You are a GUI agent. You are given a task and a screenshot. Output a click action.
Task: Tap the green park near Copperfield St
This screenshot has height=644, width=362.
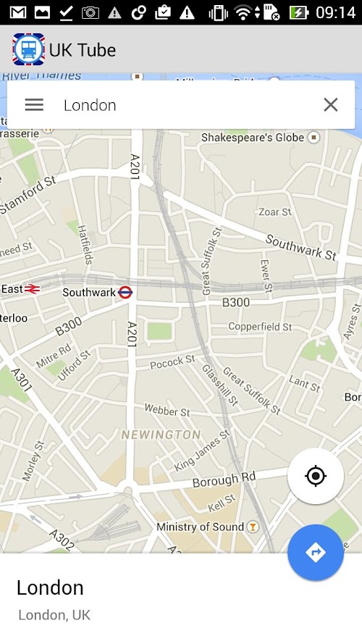[x=159, y=331]
